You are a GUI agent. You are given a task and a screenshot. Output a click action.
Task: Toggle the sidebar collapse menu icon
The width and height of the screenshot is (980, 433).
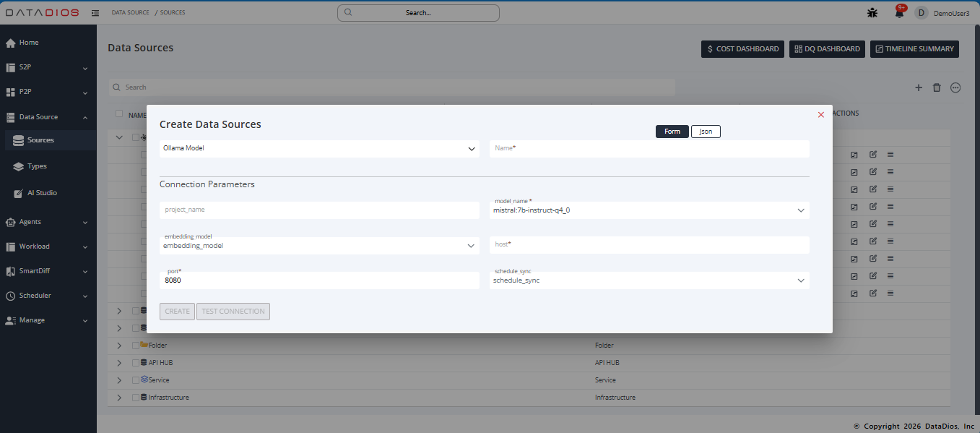coord(95,13)
